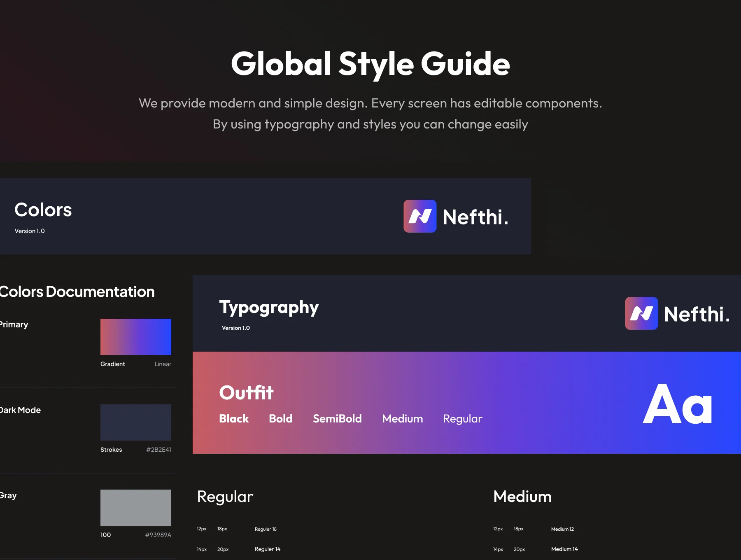The width and height of the screenshot is (741, 560).
Task: Click the Reguler 14 sample text
Action: click(268, 549)
